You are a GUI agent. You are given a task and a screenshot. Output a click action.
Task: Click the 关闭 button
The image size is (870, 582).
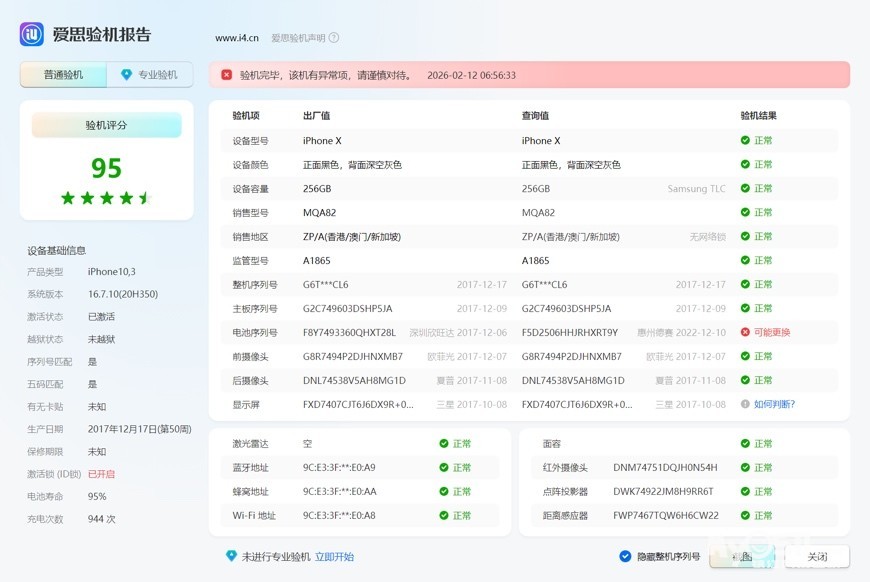(x=817, y=556)
